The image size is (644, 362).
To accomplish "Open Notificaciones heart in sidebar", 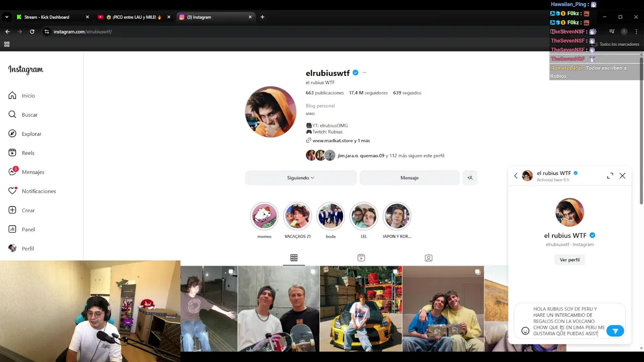I will point(32,191).
